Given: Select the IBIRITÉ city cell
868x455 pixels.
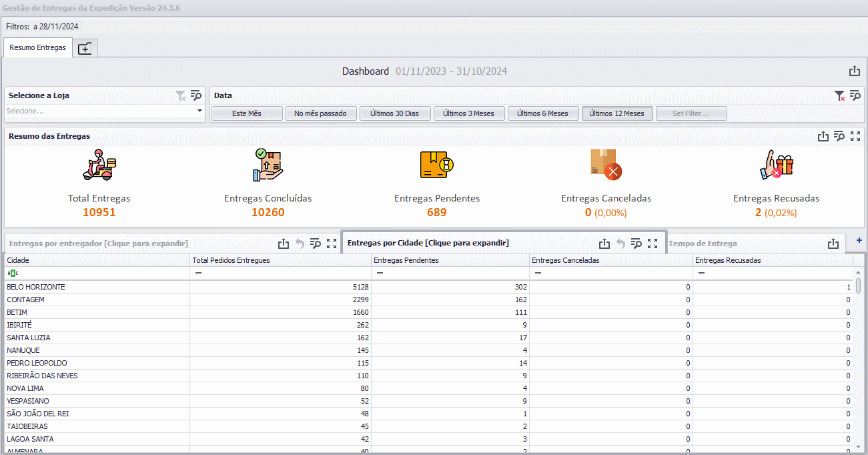Looking at the screenshot, I should pos(97,325).
